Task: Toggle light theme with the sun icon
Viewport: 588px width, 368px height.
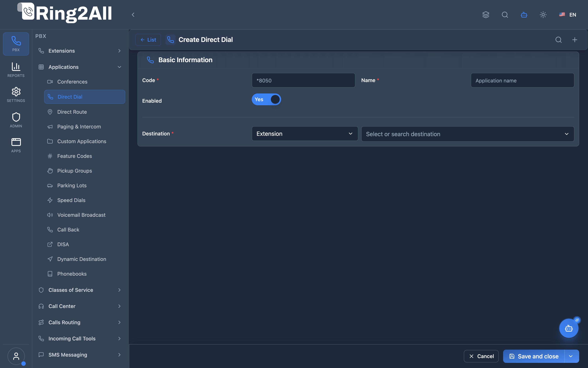Action: [543, 15]
